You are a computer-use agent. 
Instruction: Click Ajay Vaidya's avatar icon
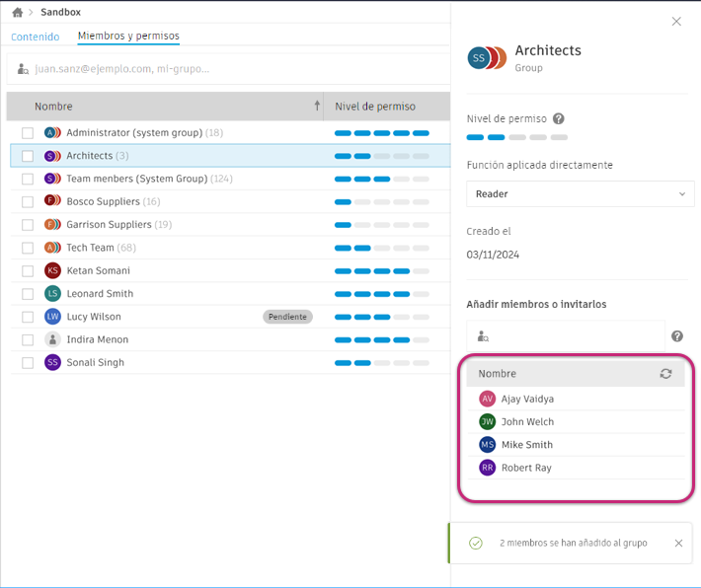[x=487, y=399]
